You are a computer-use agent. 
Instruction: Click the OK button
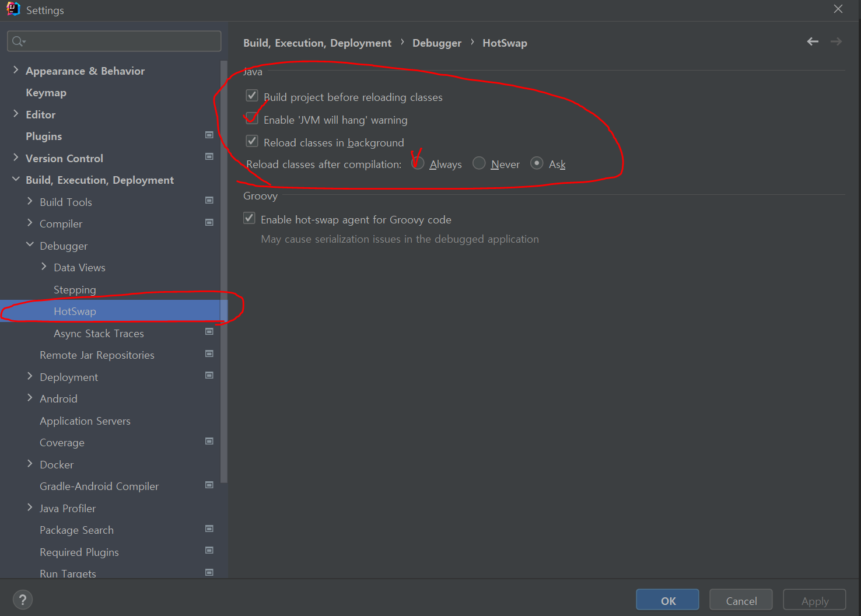pos(667,600)
